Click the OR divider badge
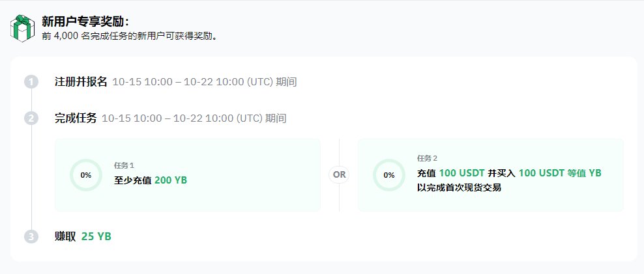Viewport: 644px width, 274px height. (x=339, y=174)
